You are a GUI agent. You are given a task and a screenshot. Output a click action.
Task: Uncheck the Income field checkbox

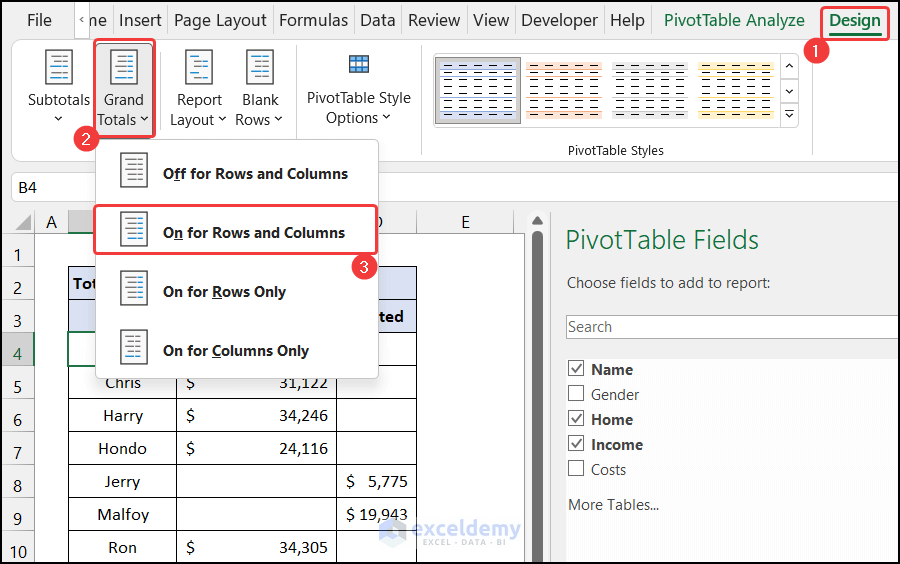pyautogui.click(x=576, y=445)
